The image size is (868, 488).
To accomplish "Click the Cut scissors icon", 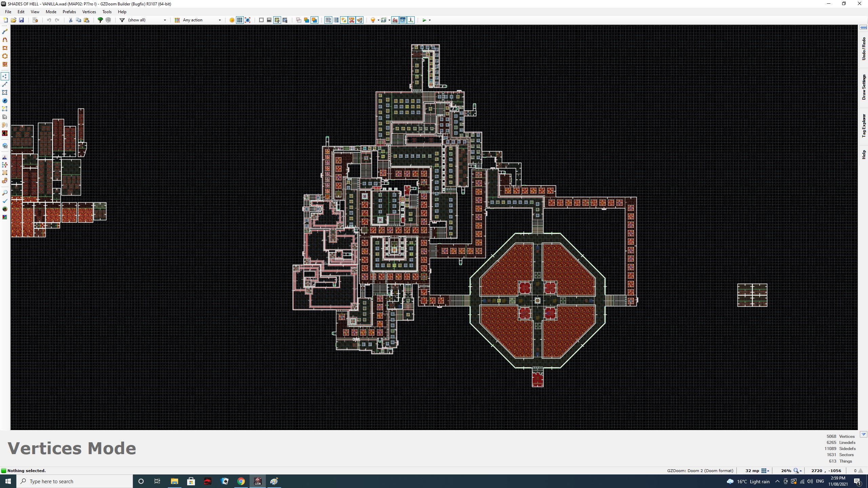I will (71, 20).
